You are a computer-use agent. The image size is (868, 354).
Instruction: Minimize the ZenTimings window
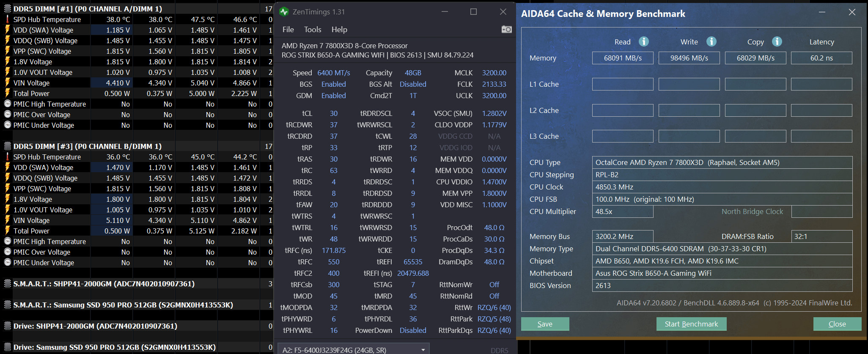coord(445,12)
